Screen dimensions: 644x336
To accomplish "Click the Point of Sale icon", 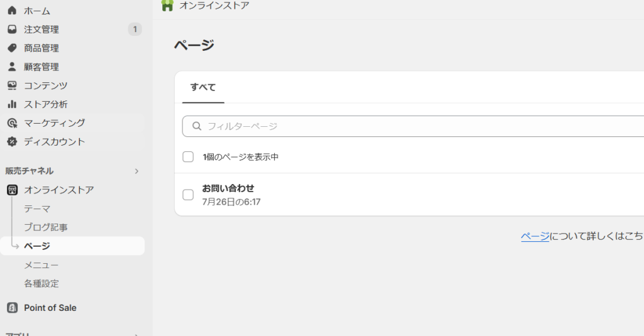I will (x=12, y=308).
